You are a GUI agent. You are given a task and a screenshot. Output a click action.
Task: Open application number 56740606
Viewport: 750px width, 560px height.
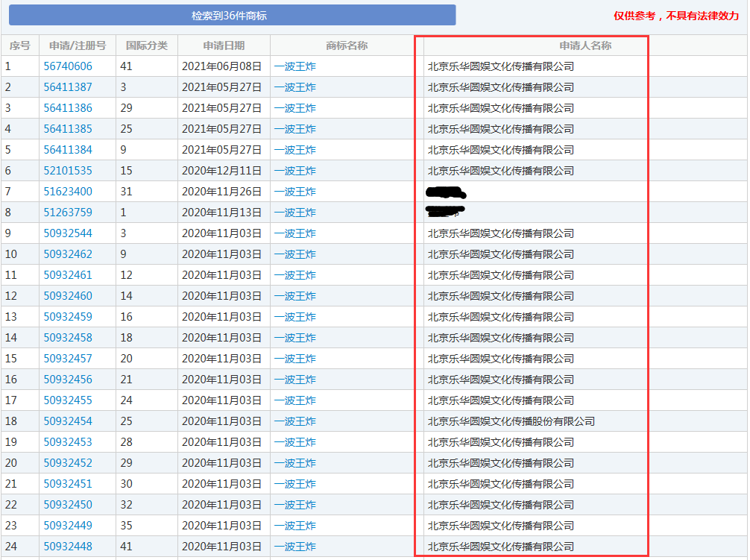click(x=68, y=66)
